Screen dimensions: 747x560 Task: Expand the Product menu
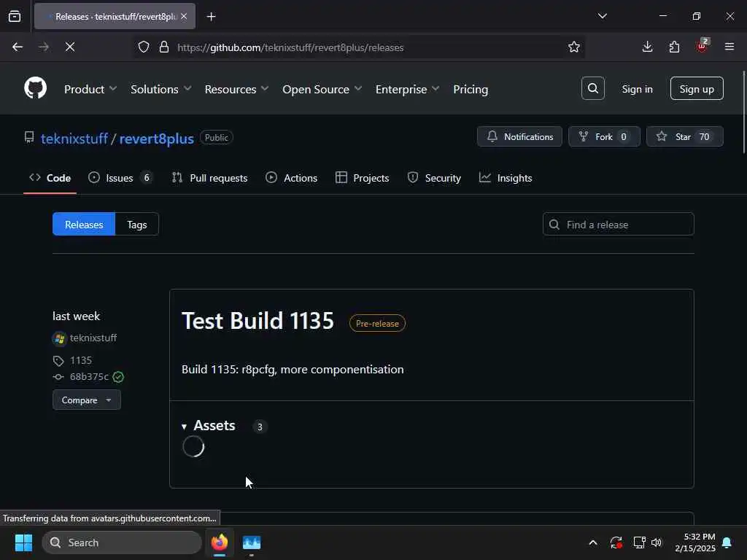(90, 89)
